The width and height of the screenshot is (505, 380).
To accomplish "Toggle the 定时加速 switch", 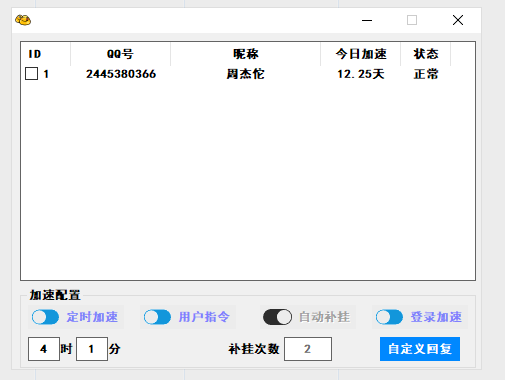I will 45,317.
